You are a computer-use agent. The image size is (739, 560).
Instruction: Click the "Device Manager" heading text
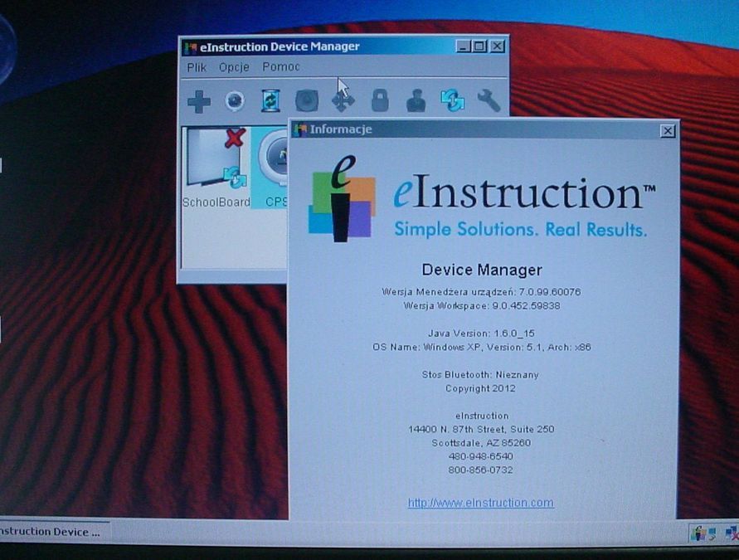coord(482,270)
